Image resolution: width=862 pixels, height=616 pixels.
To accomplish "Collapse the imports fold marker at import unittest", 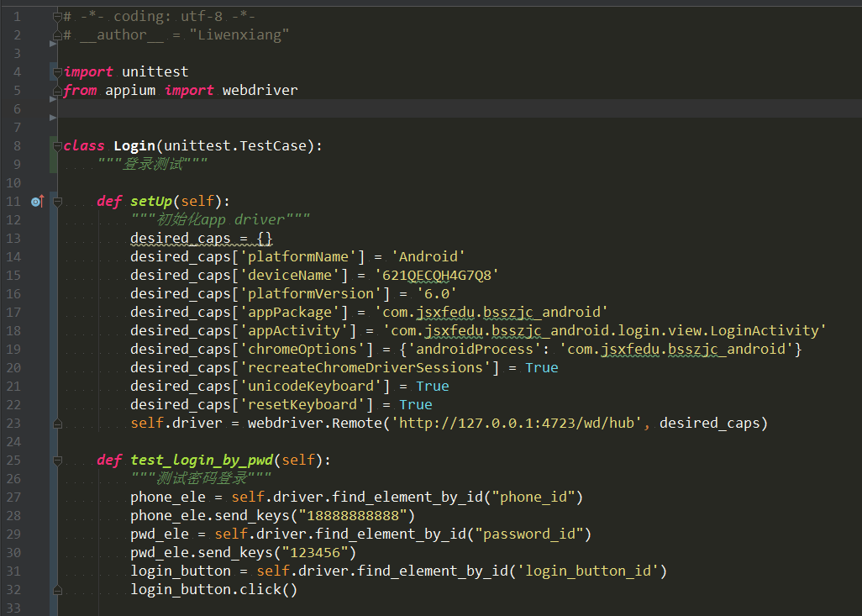I will tap(57, 72).
